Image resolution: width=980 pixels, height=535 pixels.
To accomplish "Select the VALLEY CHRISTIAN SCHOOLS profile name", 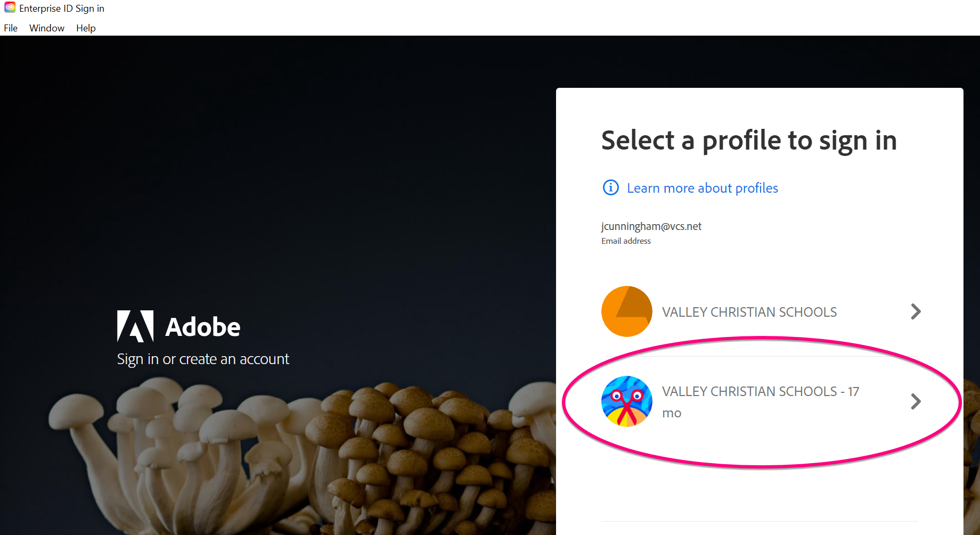I will click(x=749, y=312).
